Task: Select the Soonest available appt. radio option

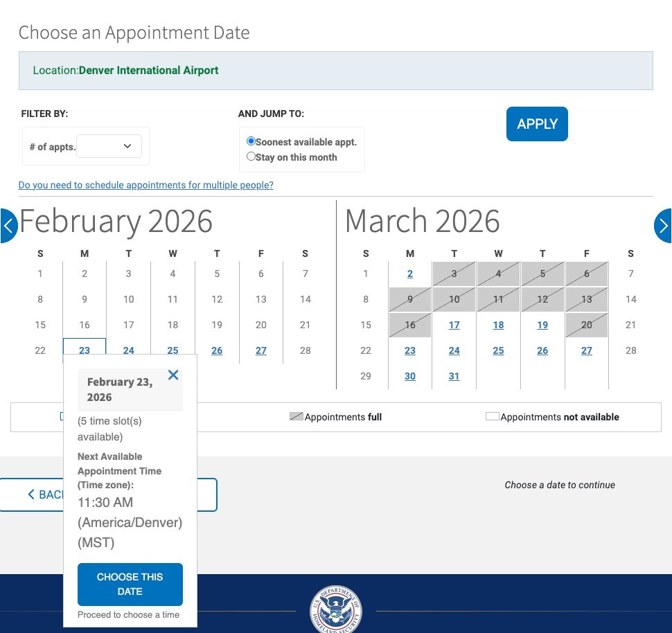Action: (x=251, y=141)
